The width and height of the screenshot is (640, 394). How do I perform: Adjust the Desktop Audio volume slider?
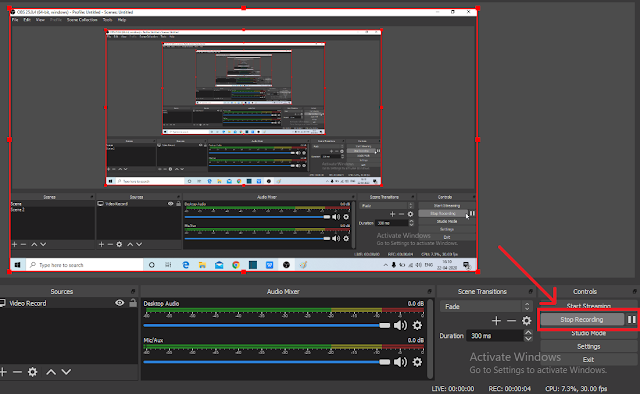click(x=267, y=325)
